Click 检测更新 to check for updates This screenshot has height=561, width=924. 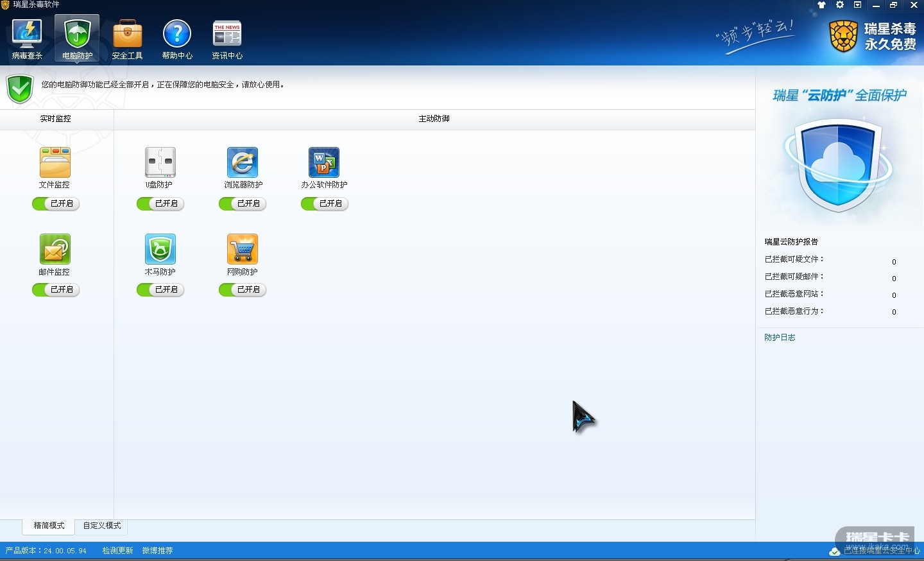click(117, 551)
